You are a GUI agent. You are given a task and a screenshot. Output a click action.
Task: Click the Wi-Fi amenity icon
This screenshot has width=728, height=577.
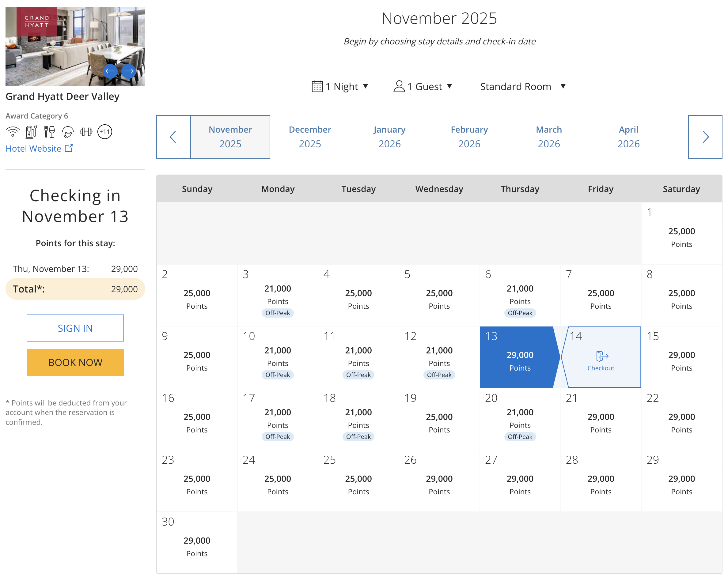click(13, 132)
